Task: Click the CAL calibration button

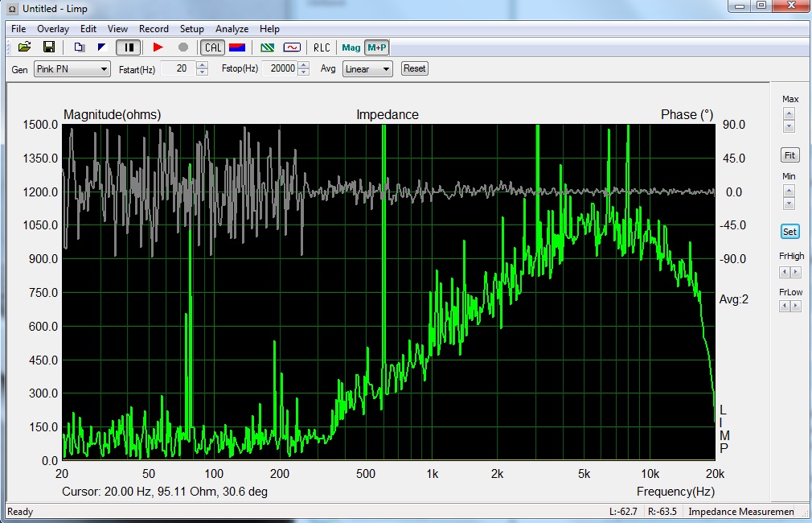Action: pyautogui.click(x=212, y=47)
